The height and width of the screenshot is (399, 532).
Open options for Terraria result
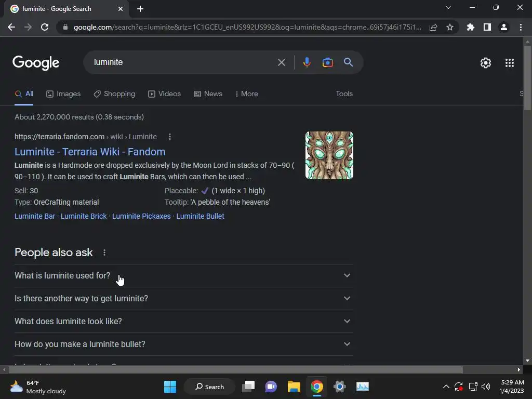[x=170, y=137]
